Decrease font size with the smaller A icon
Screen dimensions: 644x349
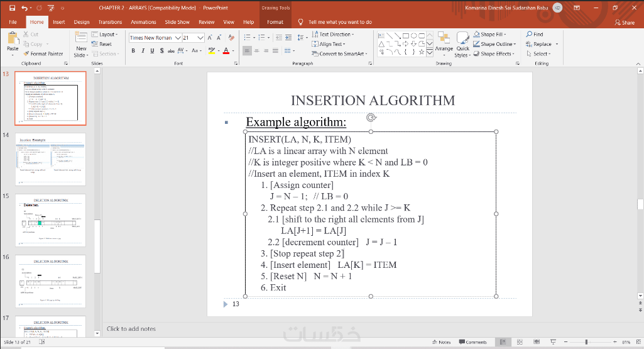(219, 38)
